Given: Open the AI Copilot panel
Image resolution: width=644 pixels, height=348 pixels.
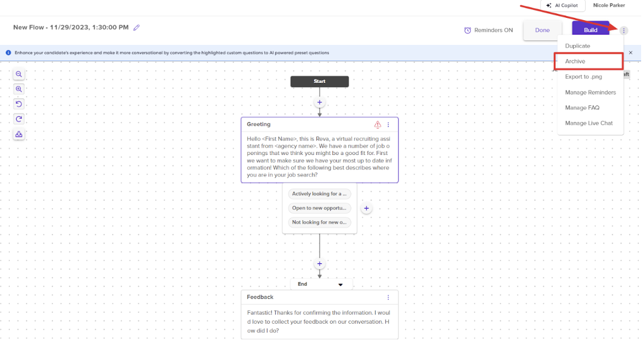Looking at the screenshot, I should coord(562,5).
